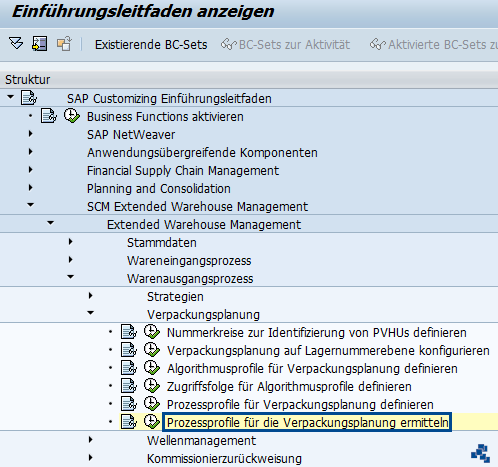This screenshot has height=467, width=498.
Task: Execute activity Prozessprofile für Verpackungsplanung definieren
Action: point(152,404)
